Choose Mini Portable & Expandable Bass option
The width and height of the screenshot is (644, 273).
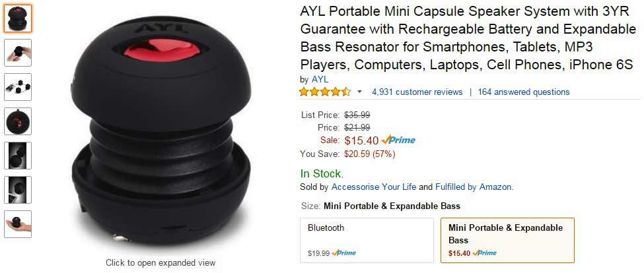[x=507, y=240]
